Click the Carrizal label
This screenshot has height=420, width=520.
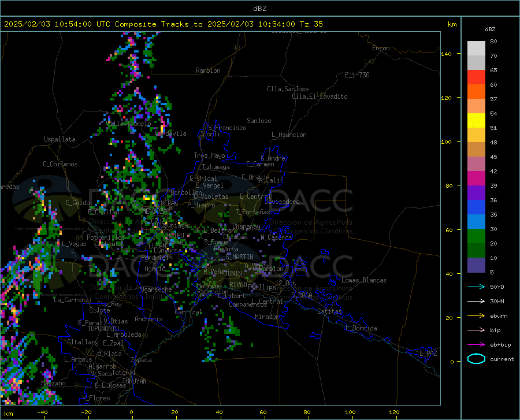(x=188, y=312)
